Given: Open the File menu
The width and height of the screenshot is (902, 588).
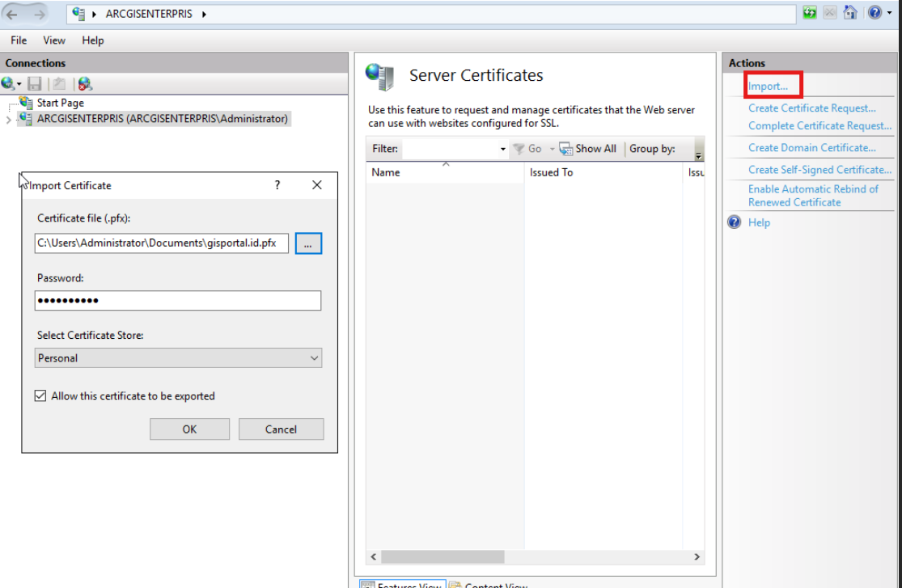Looking at the screenshot, I should (19, 40).
